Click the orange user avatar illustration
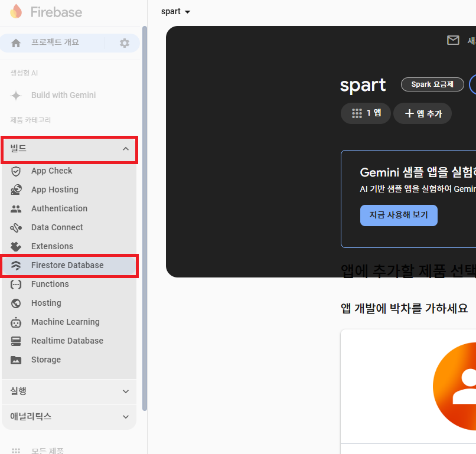476x454 pixels. (x=455, y=386)
